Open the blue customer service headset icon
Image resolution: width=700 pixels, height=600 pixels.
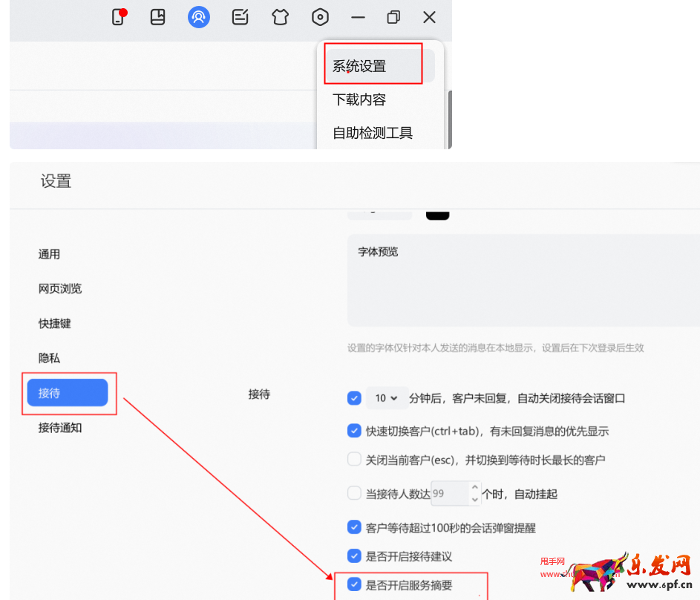(x=199, y=17)
